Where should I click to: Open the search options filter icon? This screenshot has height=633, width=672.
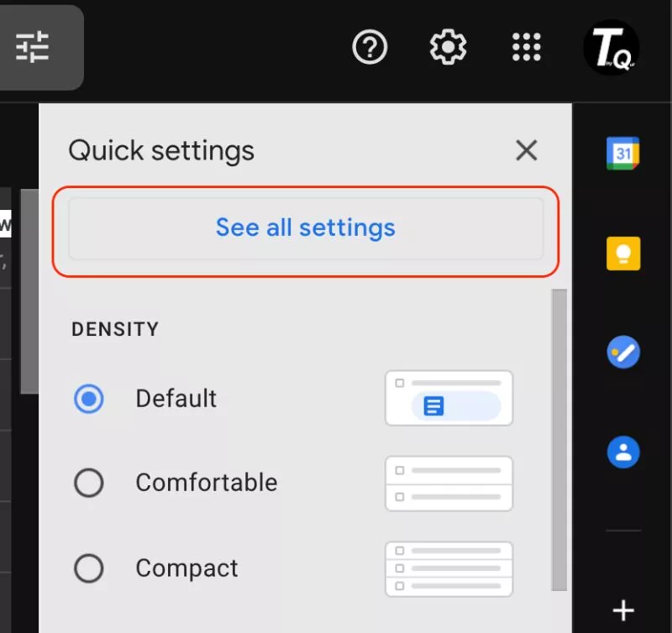[x=32, y=47]
